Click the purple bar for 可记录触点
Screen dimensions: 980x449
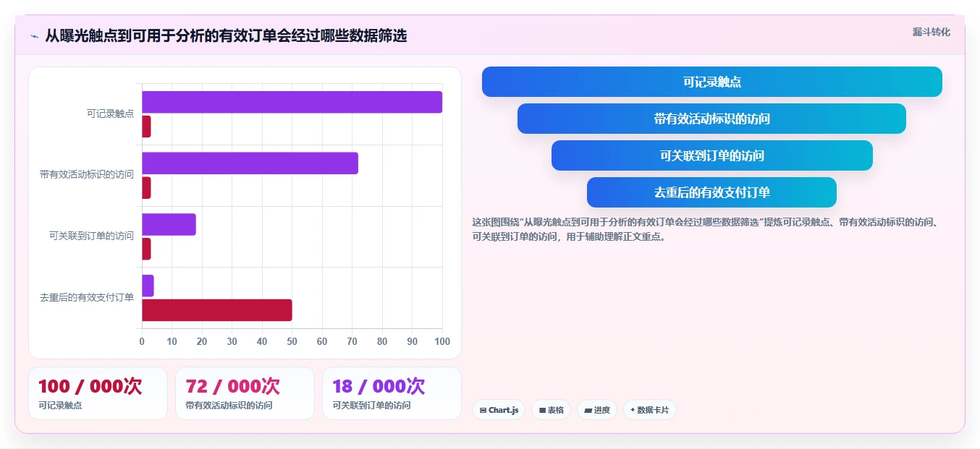tap(292, 102)
